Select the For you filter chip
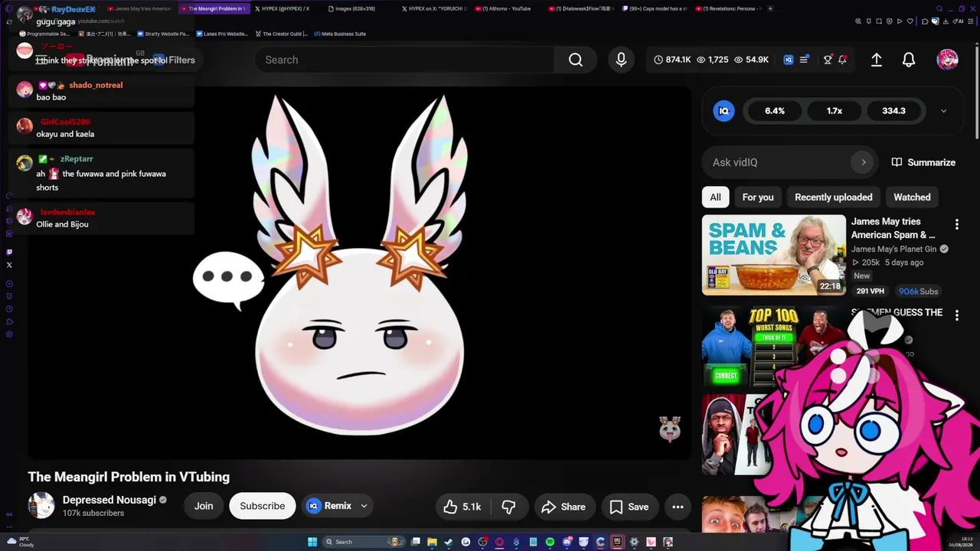The image size is (980, 551). (758, 197)
